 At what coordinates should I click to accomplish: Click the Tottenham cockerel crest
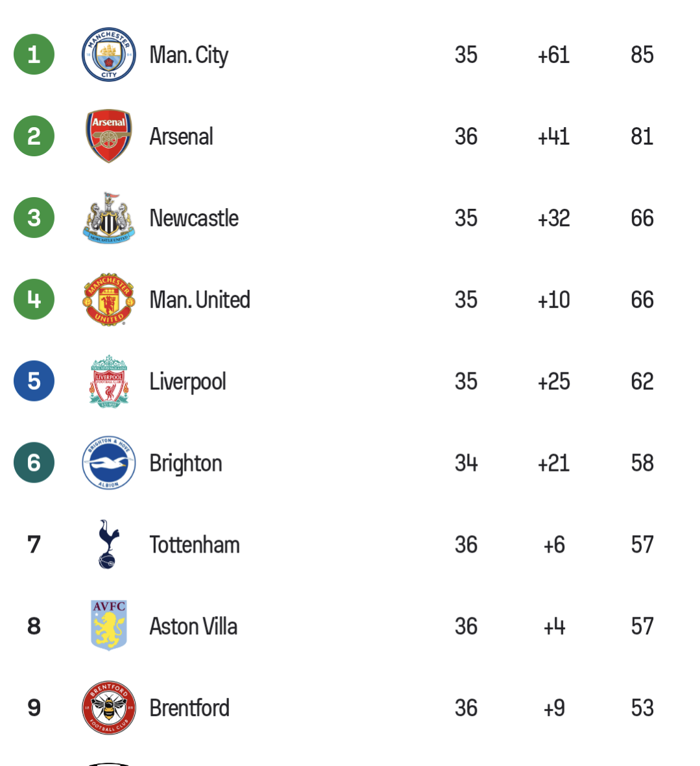pos(108,544)
